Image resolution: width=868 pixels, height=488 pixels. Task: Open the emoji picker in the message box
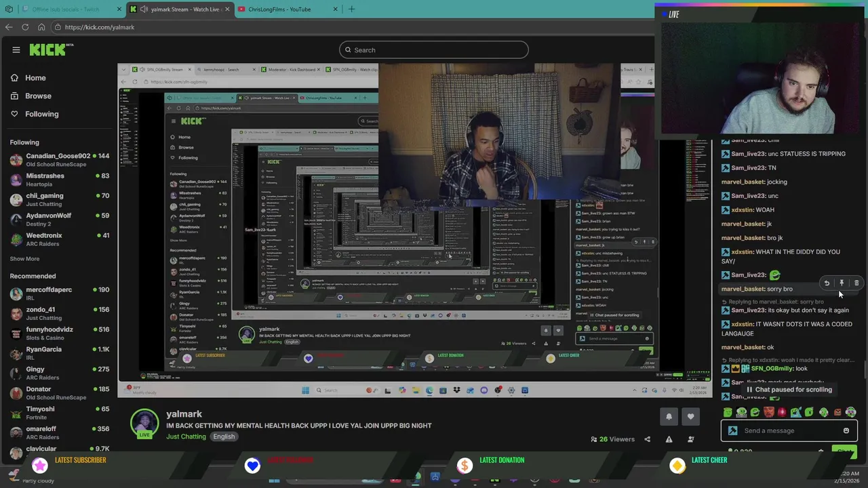[846, 430]
